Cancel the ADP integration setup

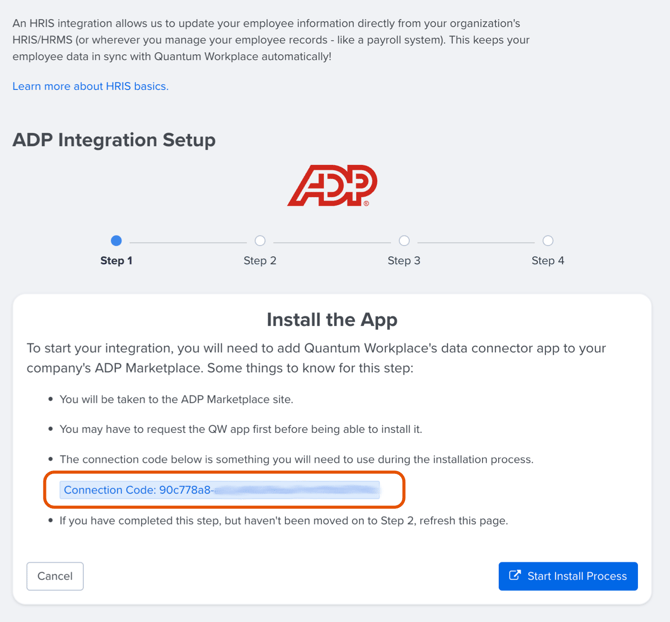click(55, 576)
